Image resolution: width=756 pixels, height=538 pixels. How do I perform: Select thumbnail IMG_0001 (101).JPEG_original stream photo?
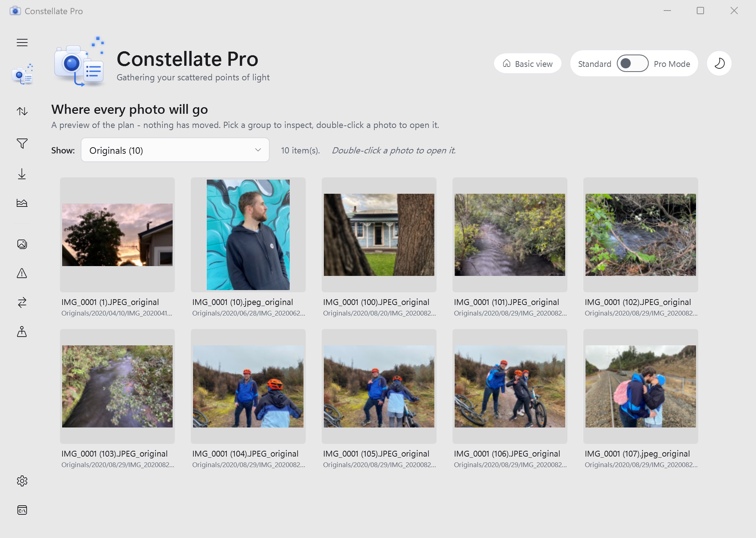click(x=510, y=235)
